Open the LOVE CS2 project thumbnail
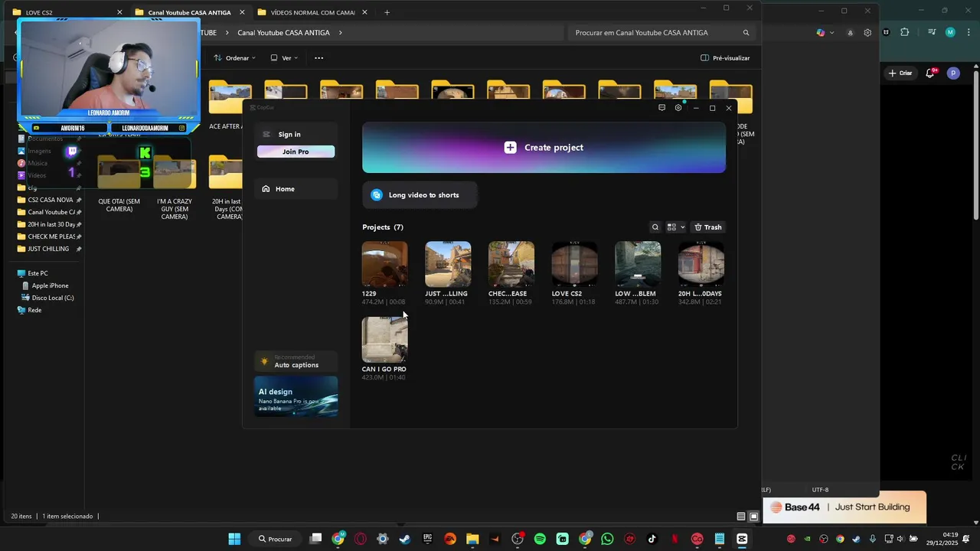Screen dimensions: 980x551 pos(575,264)
